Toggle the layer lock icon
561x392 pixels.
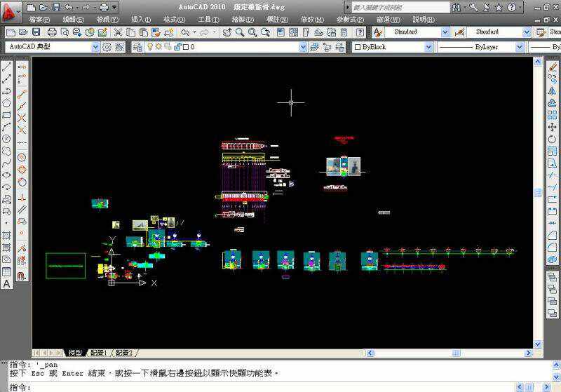coord(177,47)
